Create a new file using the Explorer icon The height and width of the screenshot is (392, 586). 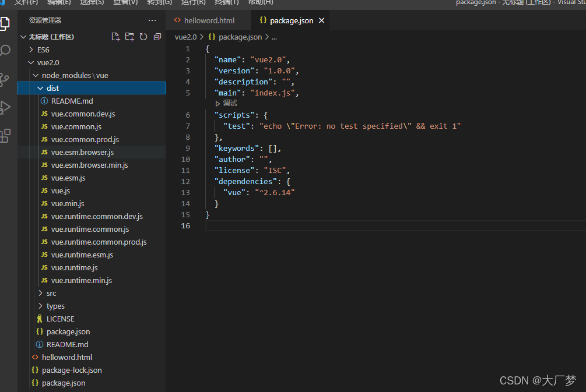click(115, 36)
